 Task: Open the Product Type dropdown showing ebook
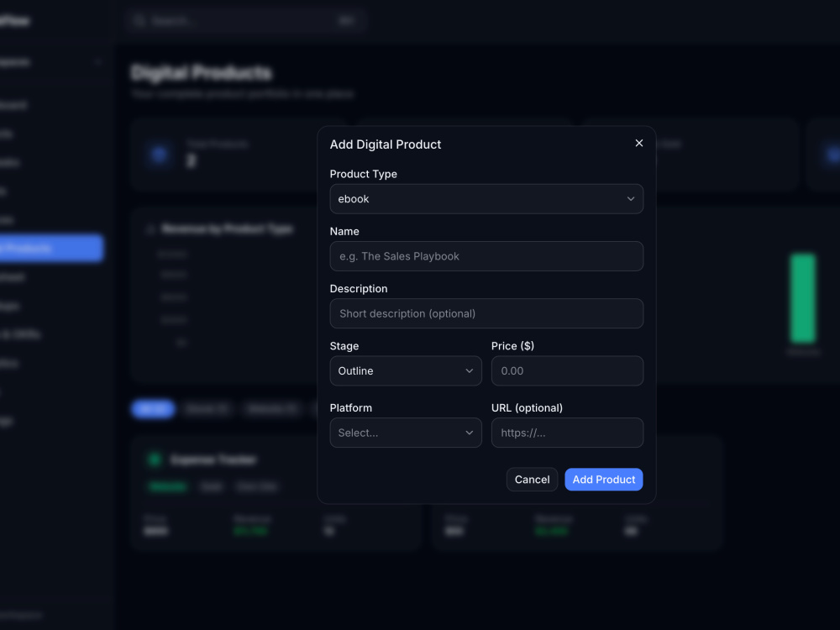486,199
